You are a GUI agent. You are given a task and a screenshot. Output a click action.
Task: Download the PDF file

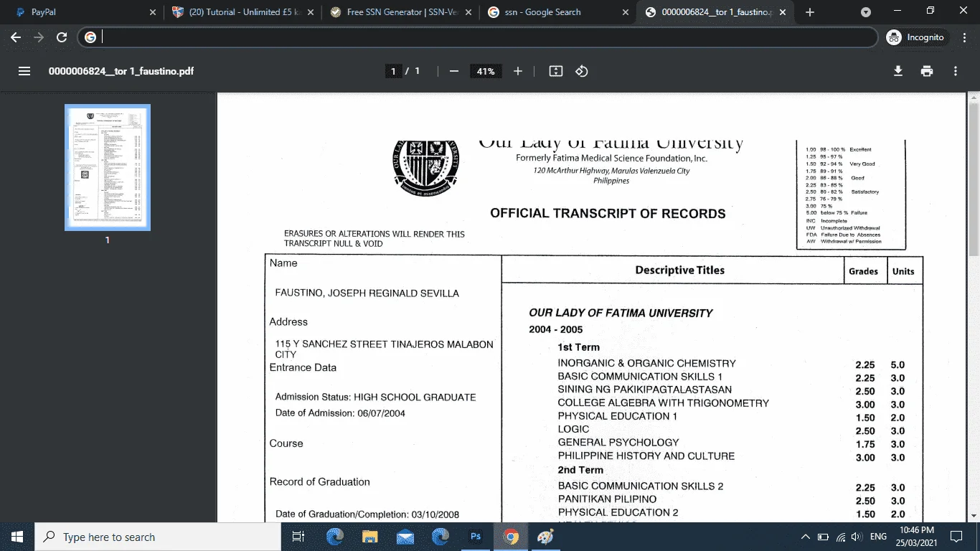click(x=897, y=71)
